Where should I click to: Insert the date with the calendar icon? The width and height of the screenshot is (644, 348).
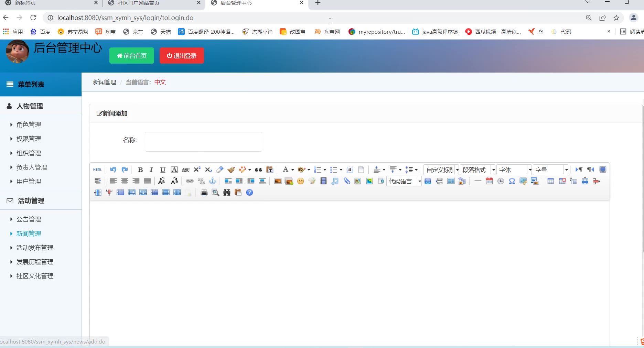489,181
